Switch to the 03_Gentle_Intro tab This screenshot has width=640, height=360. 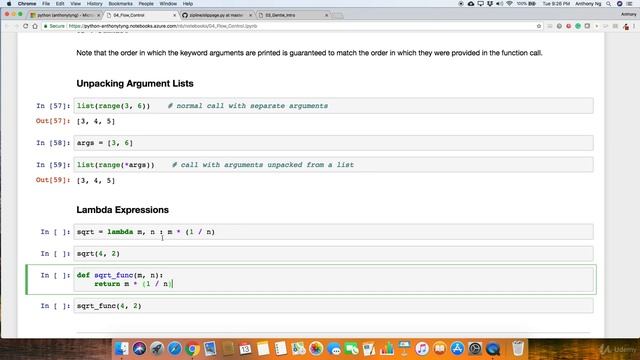click(x=292, y=15)
